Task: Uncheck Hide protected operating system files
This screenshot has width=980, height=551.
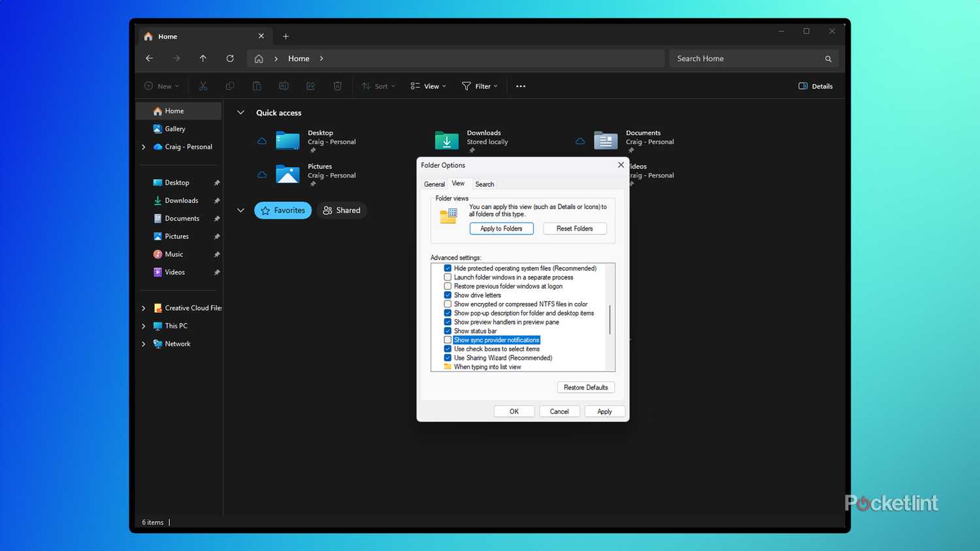Action: coord(448,268)
